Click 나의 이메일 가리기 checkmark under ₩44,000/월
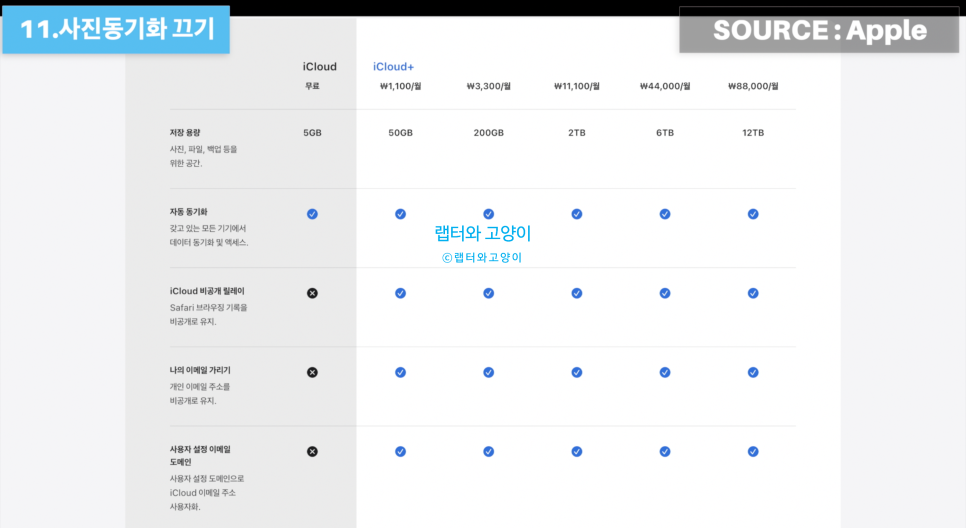The width and height of the screenshot is (966, 528). pos(665,372)
